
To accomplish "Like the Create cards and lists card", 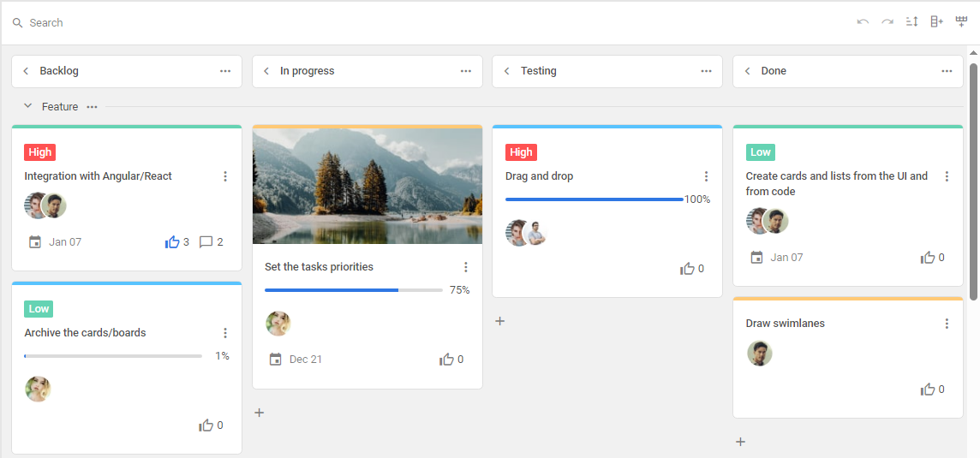I will click(928, 257).
